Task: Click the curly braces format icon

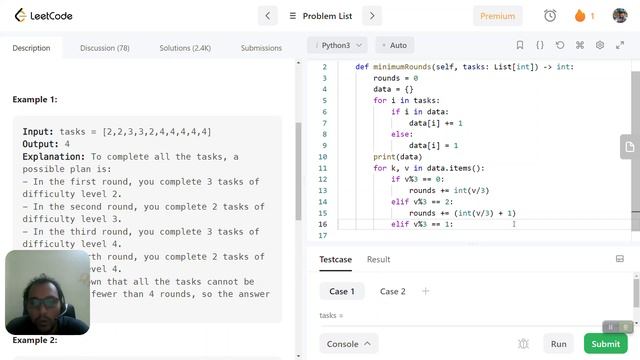Action: point(540,45)
